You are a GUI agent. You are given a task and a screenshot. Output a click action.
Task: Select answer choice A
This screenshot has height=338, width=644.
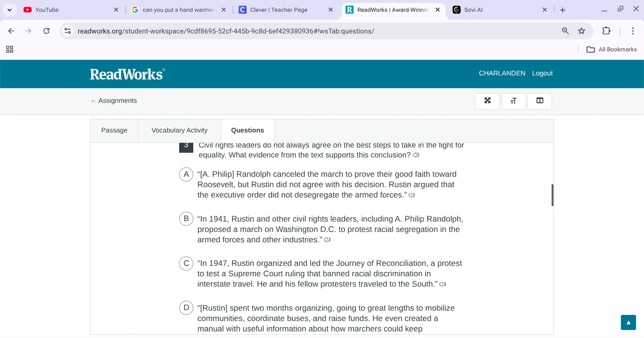[x=186, y=174]
